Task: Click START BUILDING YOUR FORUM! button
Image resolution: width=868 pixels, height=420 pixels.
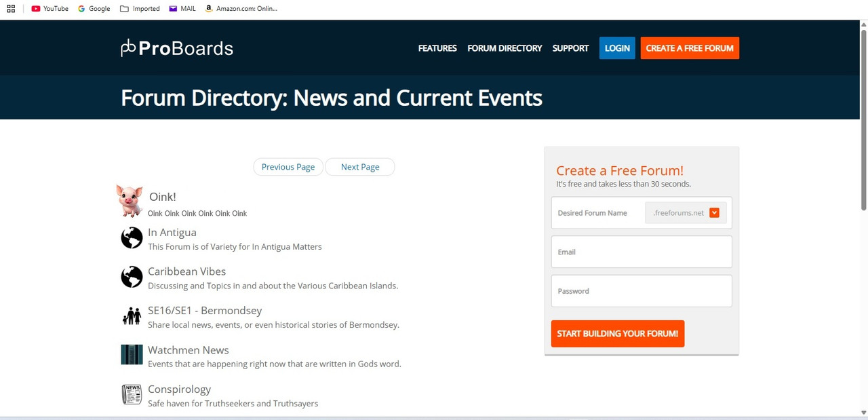Action: 618,334
